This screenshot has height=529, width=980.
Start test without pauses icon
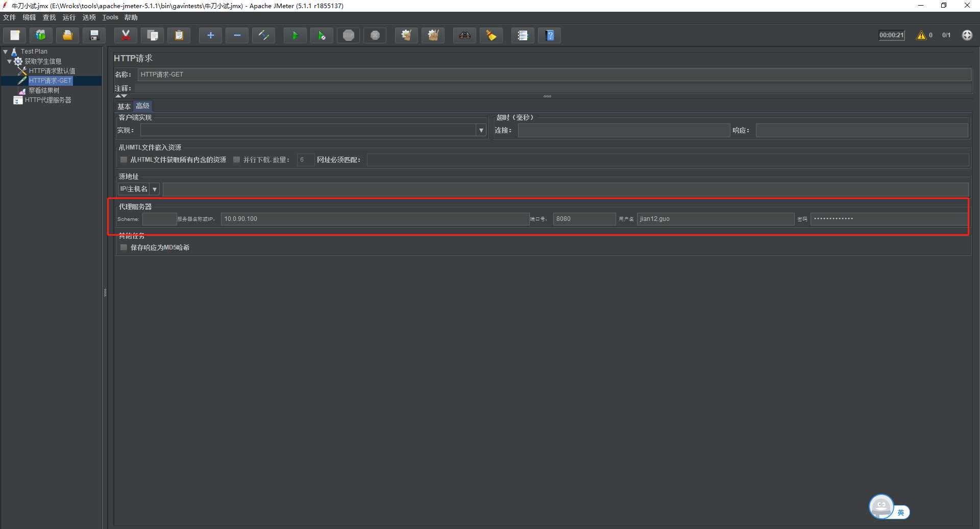pyautogui.click(x=322, y=35)
